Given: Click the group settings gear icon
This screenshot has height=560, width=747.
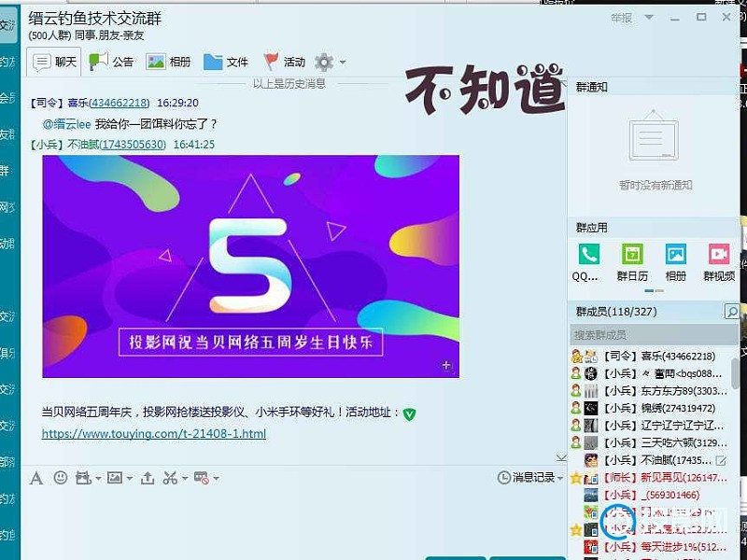Looking at the screenshot, I should click(324, 62).
